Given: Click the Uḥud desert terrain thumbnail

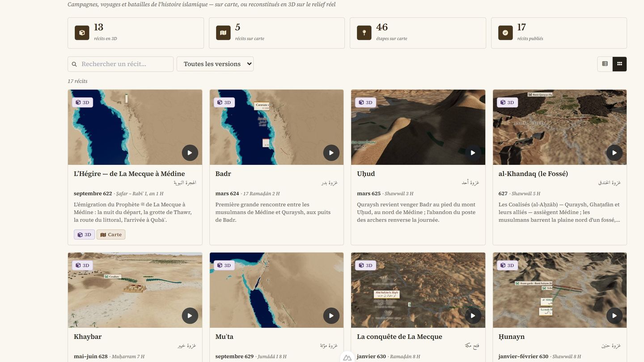Looking at the screenshot, I should coord(418,127).
